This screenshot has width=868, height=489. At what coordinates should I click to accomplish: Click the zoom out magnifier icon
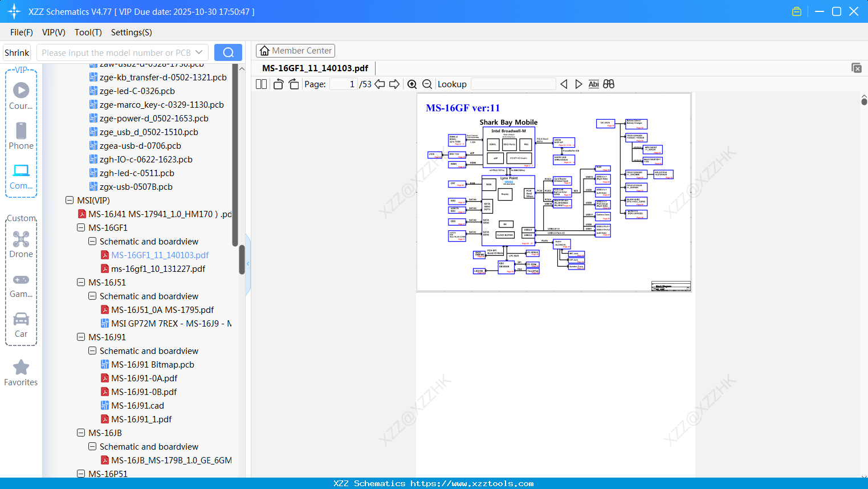(427, 84)
